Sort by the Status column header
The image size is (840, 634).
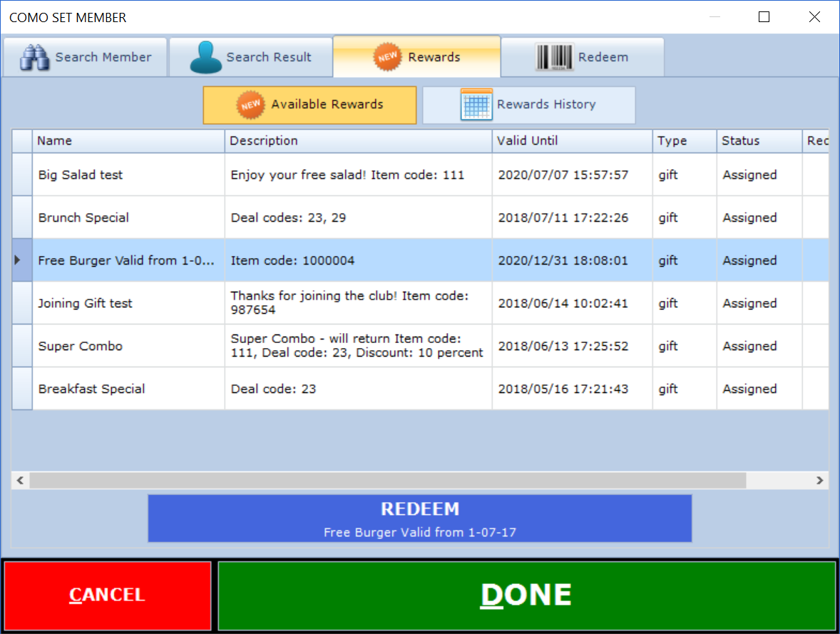click(759, 141)
